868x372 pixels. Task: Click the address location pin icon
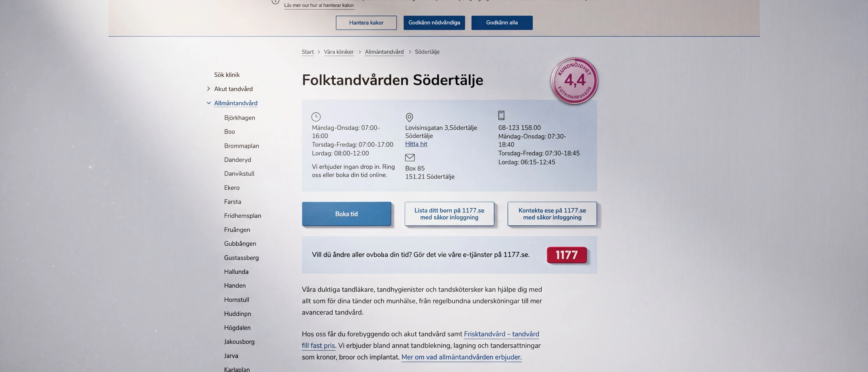pyautogui.click(x=409, y=117)
